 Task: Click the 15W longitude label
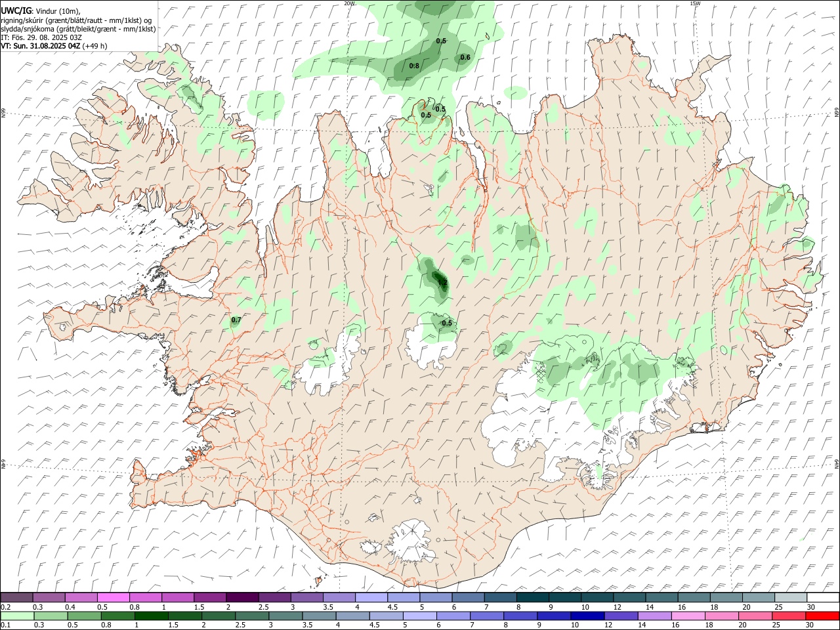(x=696, y=3)
